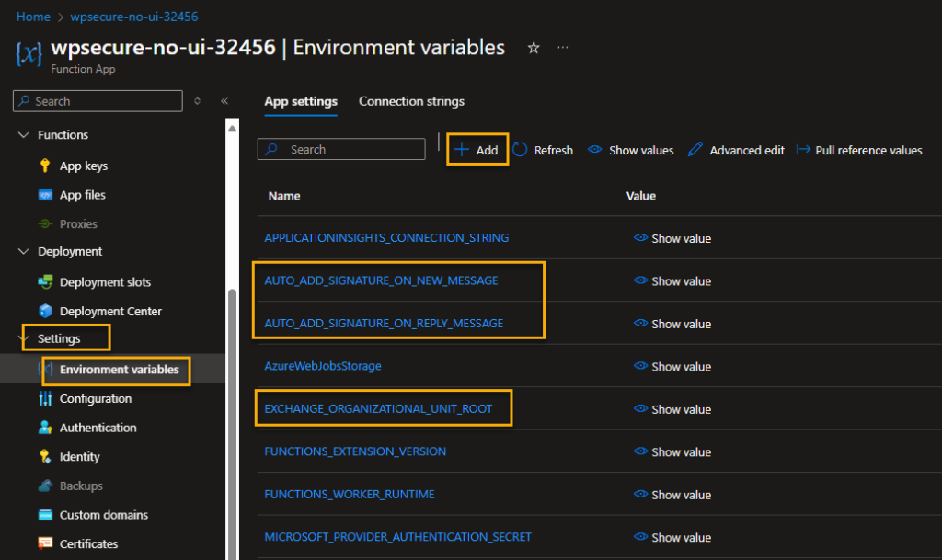
Task: Show value for AUTO_ADD_SIGNATURE_ON_NEW_MESSAGE
Action: (x=672, y=280)
